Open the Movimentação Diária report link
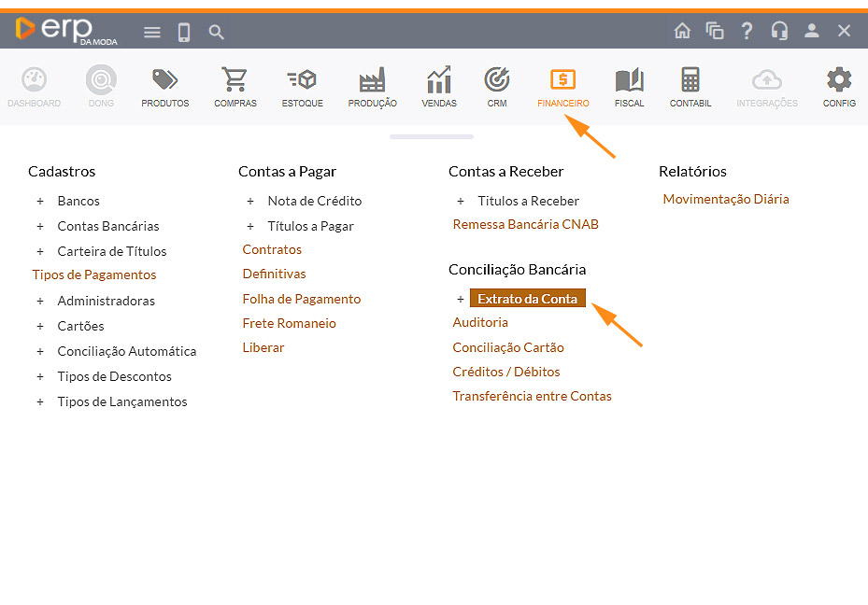This screenshot has width=868, height=605. [726, 199]
